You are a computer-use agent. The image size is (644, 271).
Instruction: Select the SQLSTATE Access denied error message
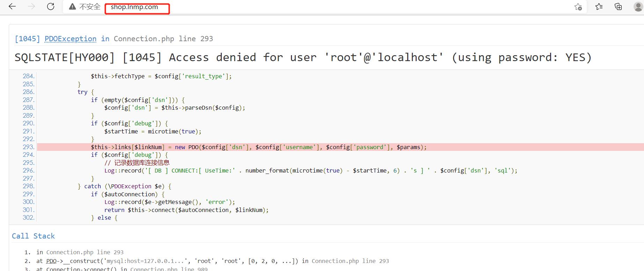303,57
